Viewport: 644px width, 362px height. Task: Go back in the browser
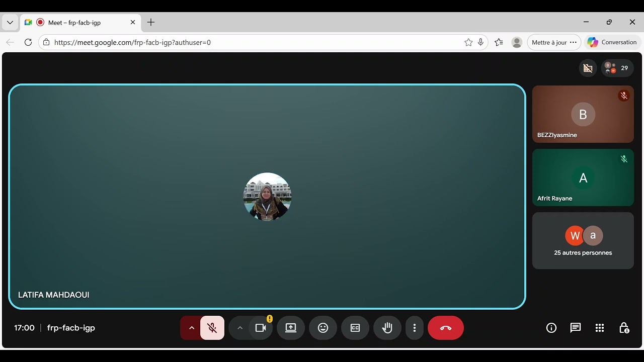click(x=10, y=42)
